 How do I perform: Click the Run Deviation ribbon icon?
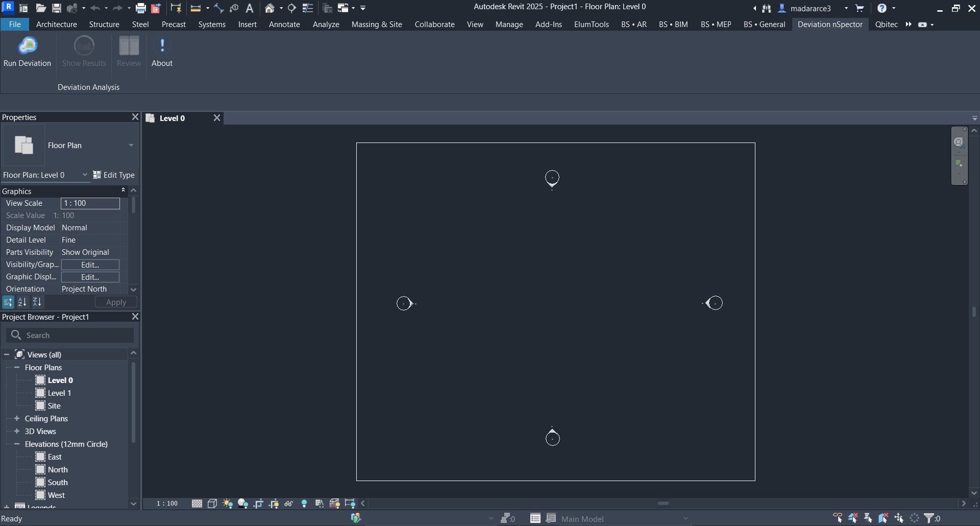pos(28,46)
